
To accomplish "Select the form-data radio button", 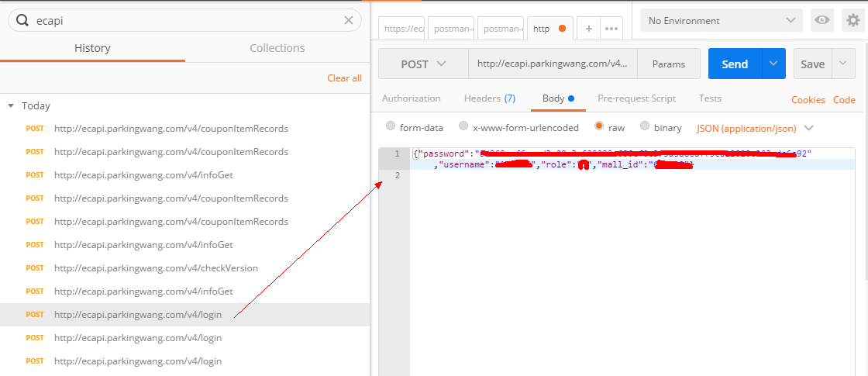I will tap(391, 126).
